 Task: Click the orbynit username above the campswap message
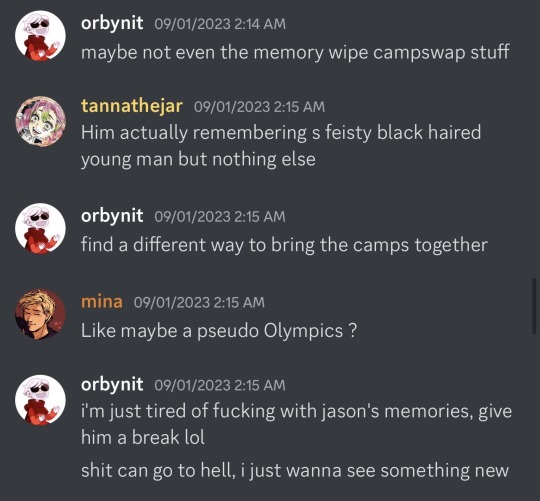pos(112,23)
